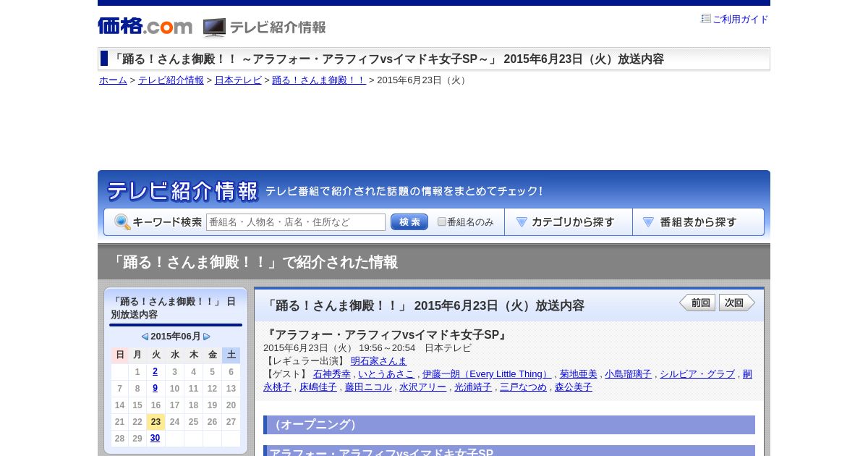The width and height of the screenshot is (868, 456).
Task: Open いとうあさこ guest link
Action: pyautogui.click(x=386, y=374)
